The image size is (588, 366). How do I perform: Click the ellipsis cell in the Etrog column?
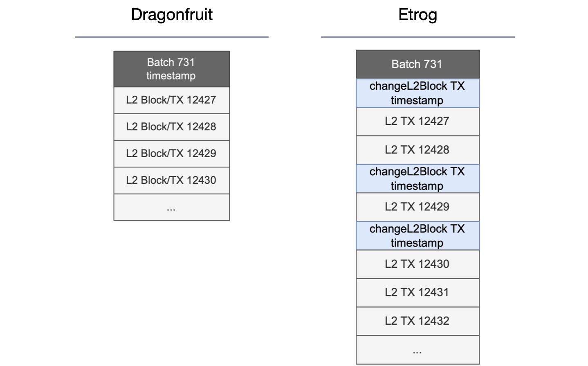coord(417,350)
